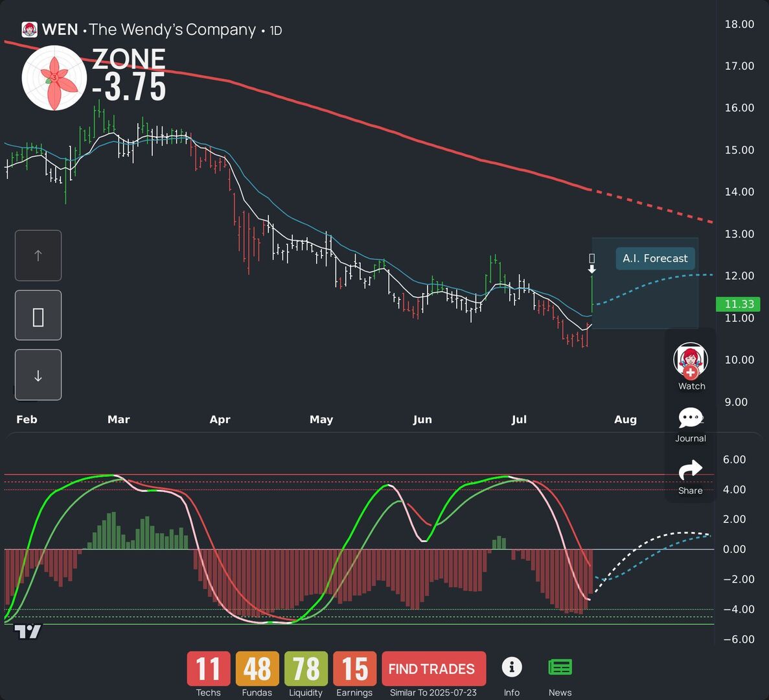Click the Earnings score 15 tile
The image size is (769, 700).
click(354, 669)
